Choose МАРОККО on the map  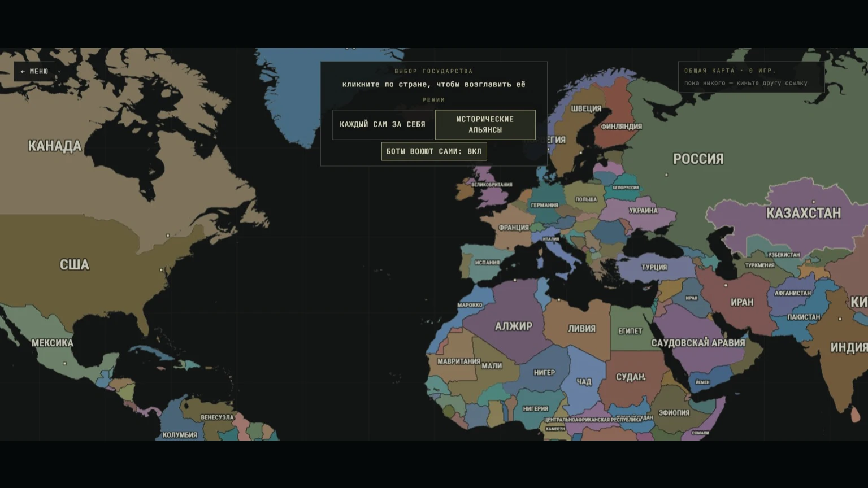[470, 305]
